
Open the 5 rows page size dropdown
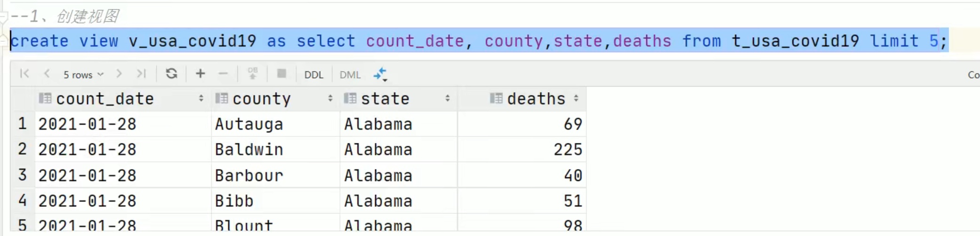click(83, 75)
